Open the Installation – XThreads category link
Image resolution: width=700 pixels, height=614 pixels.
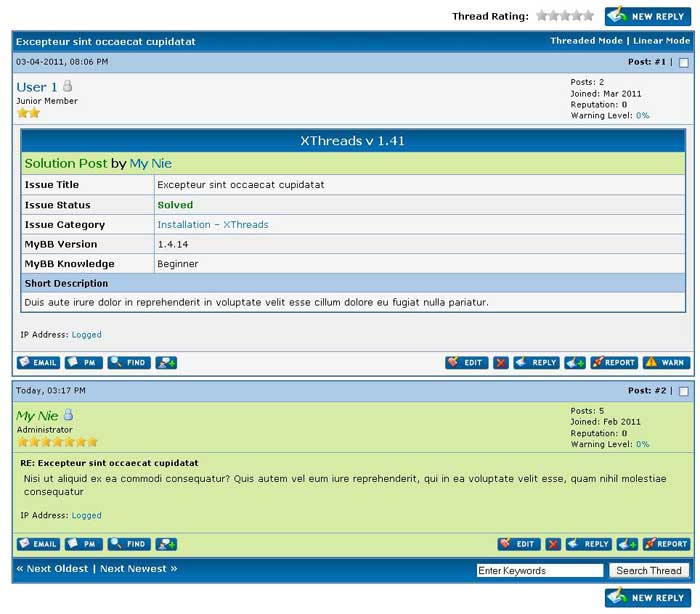click(212, 225)
